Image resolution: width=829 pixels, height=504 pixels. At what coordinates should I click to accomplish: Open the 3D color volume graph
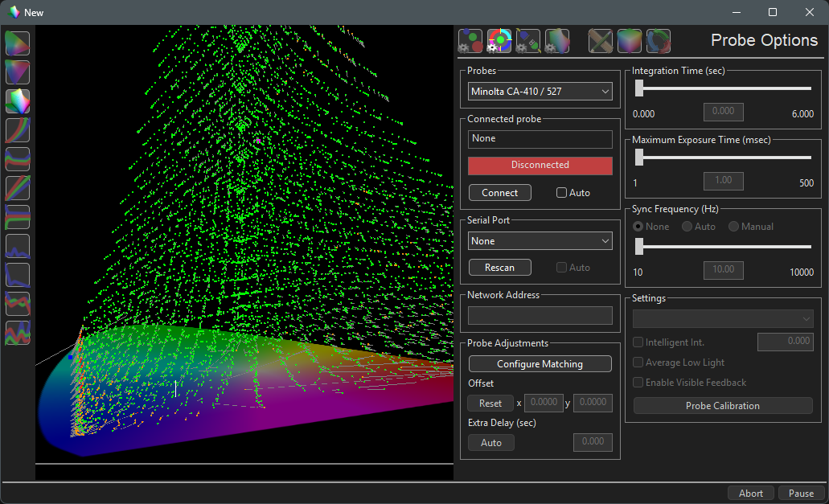tap(18, 101)
